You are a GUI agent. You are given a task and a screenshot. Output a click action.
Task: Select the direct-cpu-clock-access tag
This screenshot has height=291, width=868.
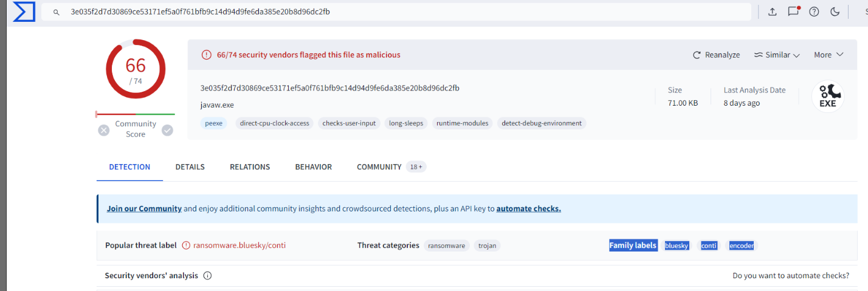pos(274,123)
